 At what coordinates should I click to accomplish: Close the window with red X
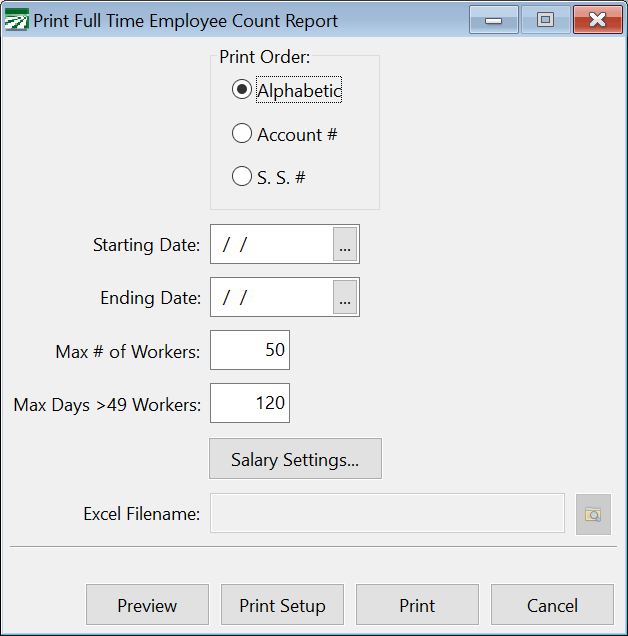tap(598, 20)
